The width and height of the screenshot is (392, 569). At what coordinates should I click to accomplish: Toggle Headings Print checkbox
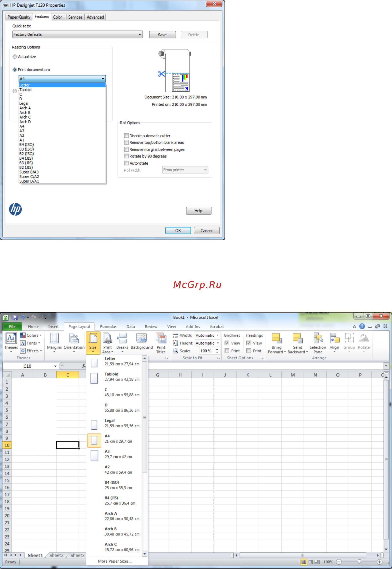[x=249, y=351]
